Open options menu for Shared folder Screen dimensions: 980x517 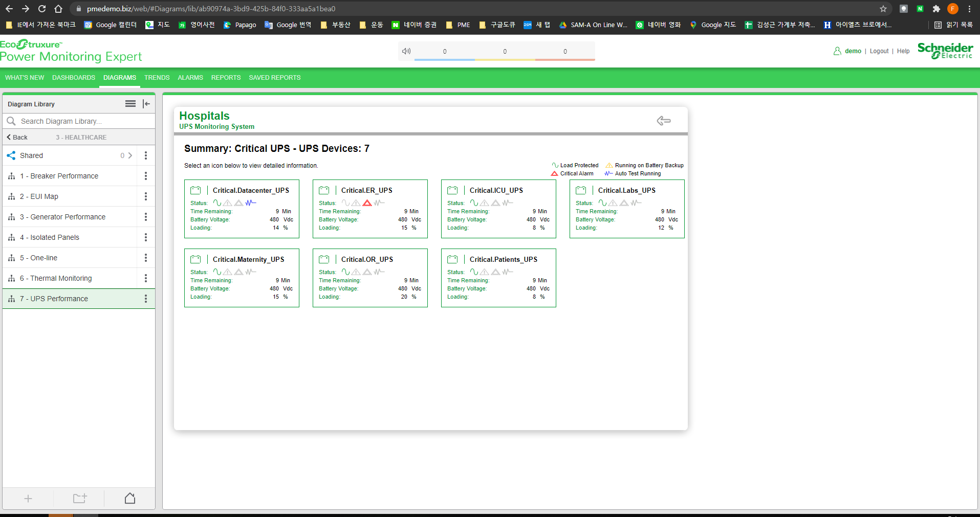(146, 155)
